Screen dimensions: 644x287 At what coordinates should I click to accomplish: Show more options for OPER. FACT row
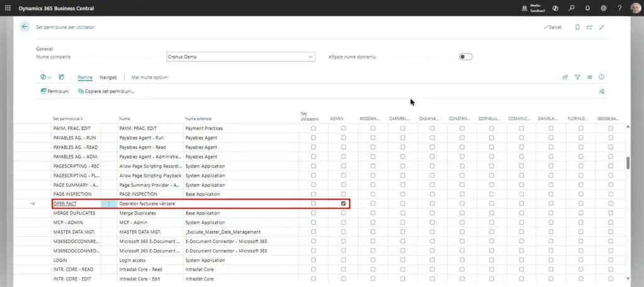pyautogui.click(x=109, y=203)
